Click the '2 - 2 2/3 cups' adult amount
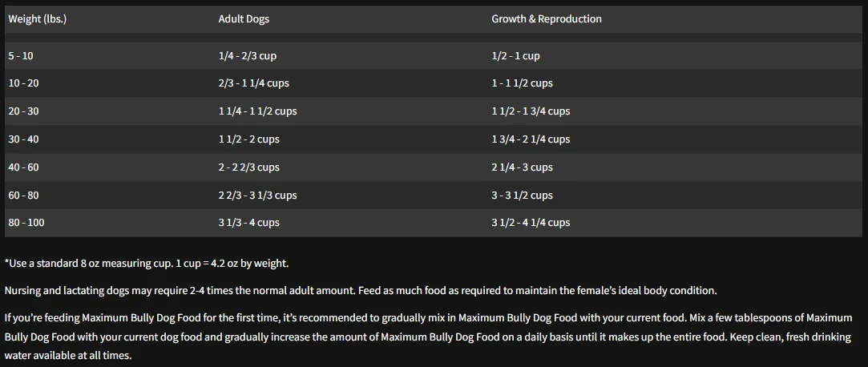The width and height of the screenshot is (868, 367). click(248, 167)
